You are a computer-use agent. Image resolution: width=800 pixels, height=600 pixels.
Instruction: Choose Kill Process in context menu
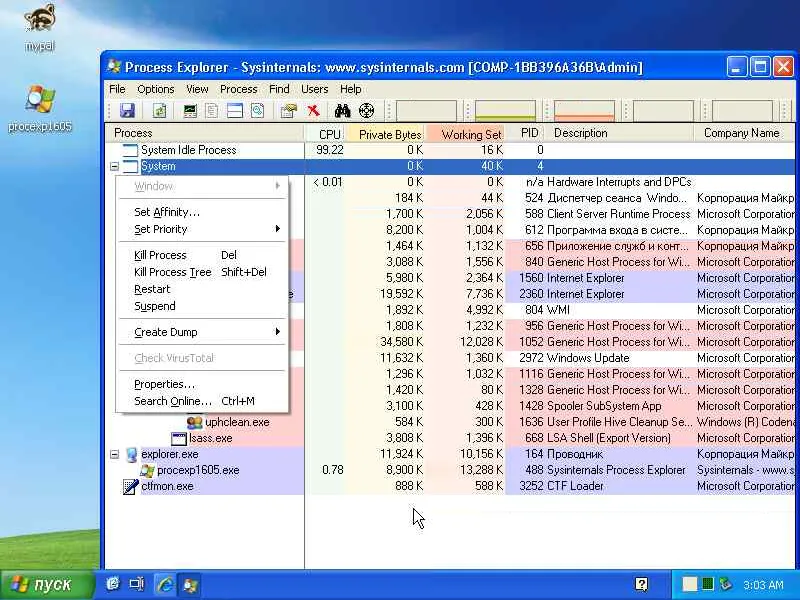202,255
